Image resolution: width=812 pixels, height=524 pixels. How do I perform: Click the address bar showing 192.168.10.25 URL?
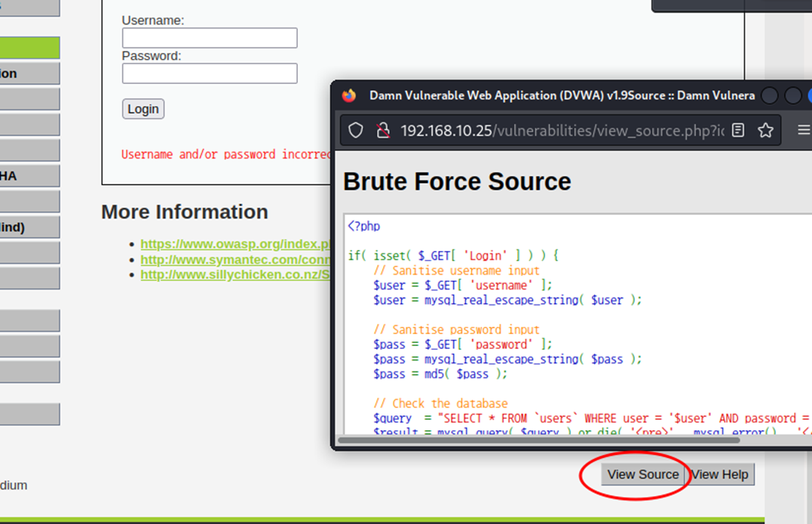point(562,131)
